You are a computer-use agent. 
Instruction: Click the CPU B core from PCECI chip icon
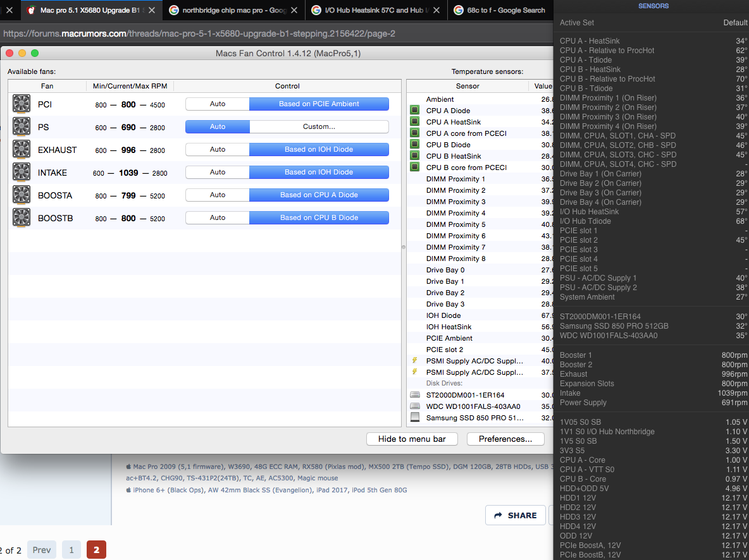tap(414, 167)
